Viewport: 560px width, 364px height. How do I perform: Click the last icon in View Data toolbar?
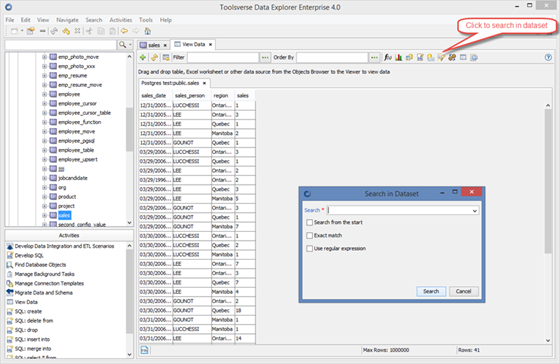click(474, 58)
